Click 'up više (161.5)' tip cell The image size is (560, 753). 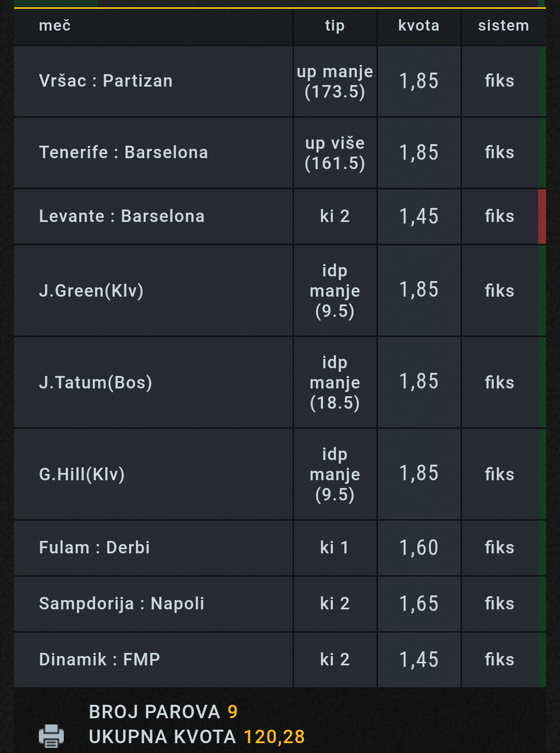(x=335, y=153)
